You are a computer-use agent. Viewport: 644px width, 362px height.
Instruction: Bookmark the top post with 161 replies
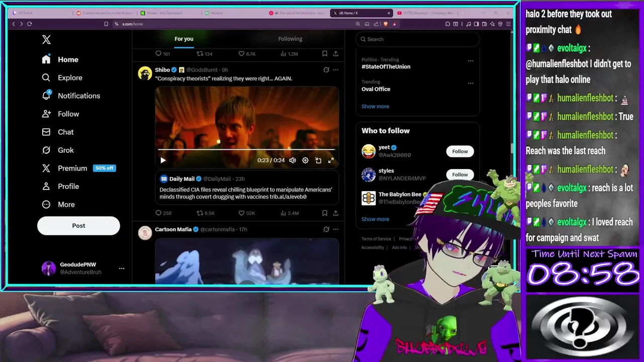coord(325,54)
